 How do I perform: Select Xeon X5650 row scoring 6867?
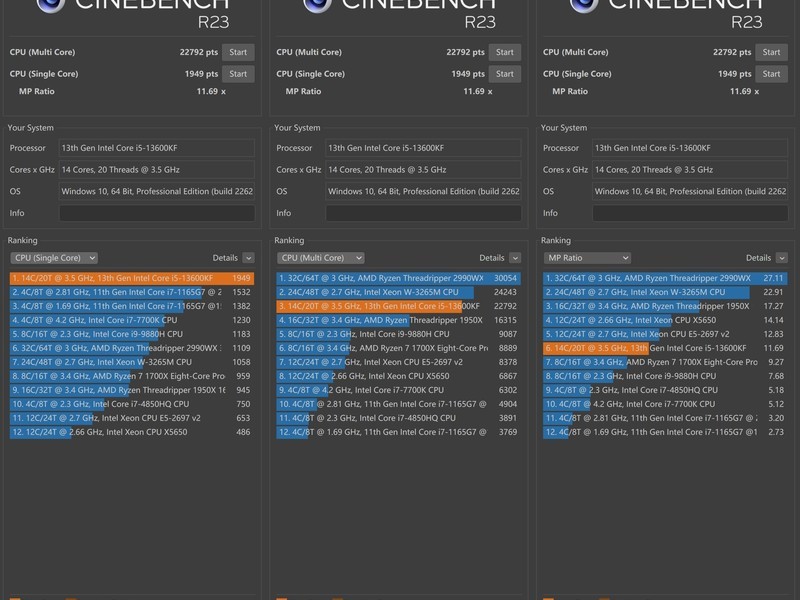coord(398,376)
